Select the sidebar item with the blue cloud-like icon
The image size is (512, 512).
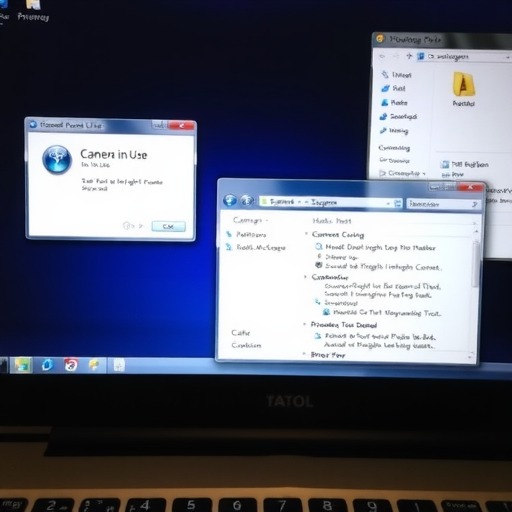point(393,88)
